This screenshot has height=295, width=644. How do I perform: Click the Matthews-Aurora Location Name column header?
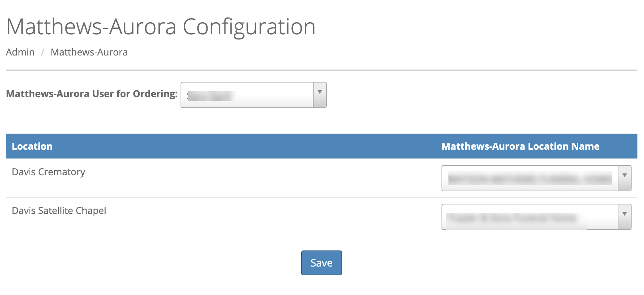click(x=520, y=146)
